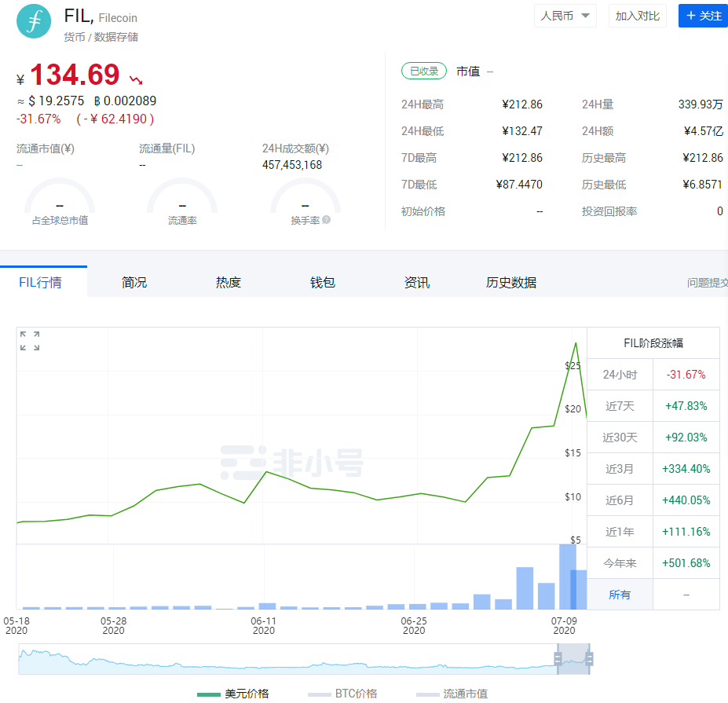Screen dimensions: 728x703
Task: Click the left range selector handle
Action: click(558, 658)
